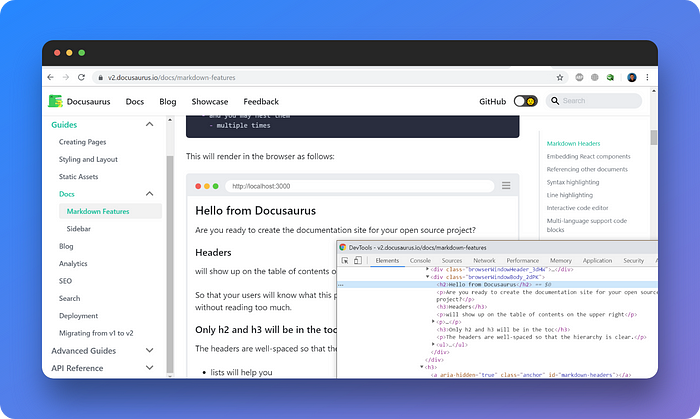The image size is (700, 419).
Task: Collapse the browserWindowBody div node
Action: [428, 277]
